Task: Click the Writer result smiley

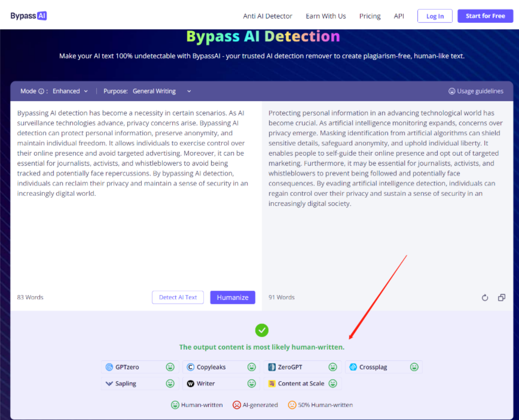Action: coord(252,384)
